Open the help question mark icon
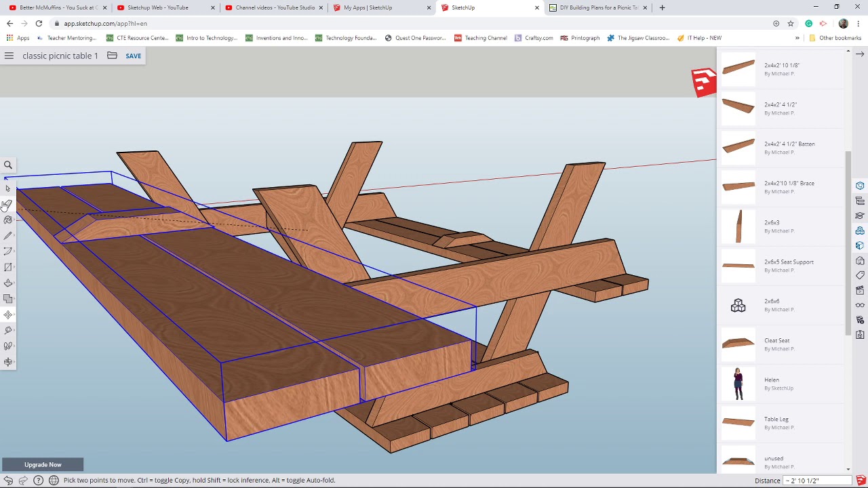The height and width of the screenshot is (488, 868). 38,481
